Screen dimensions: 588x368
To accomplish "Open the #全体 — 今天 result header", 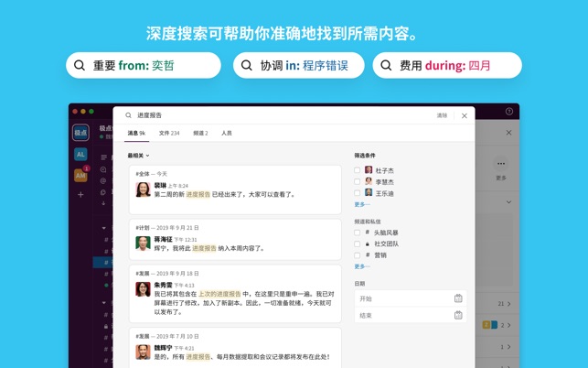I will pyautogui.click(x=152, y=174).
